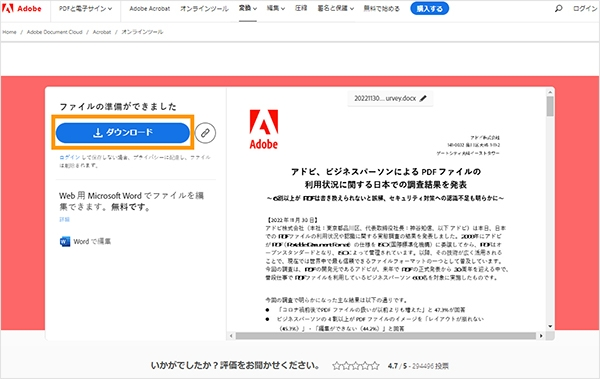Rate with the third star
This screenshot has width=600, height=379.
pyautogui.click(x=356, y=366)
